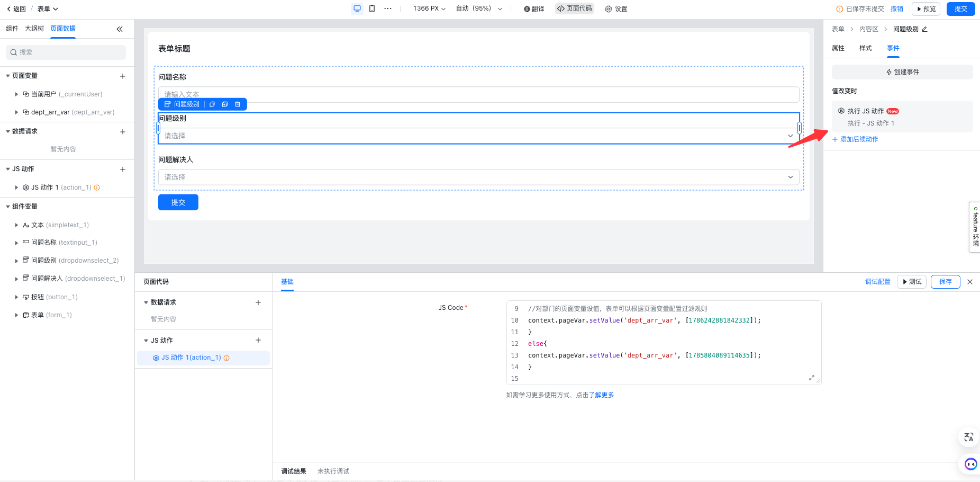Duplicate the selected 问题级别 component
This screenshot has width=980, height=482.
(x=225, y=104)
